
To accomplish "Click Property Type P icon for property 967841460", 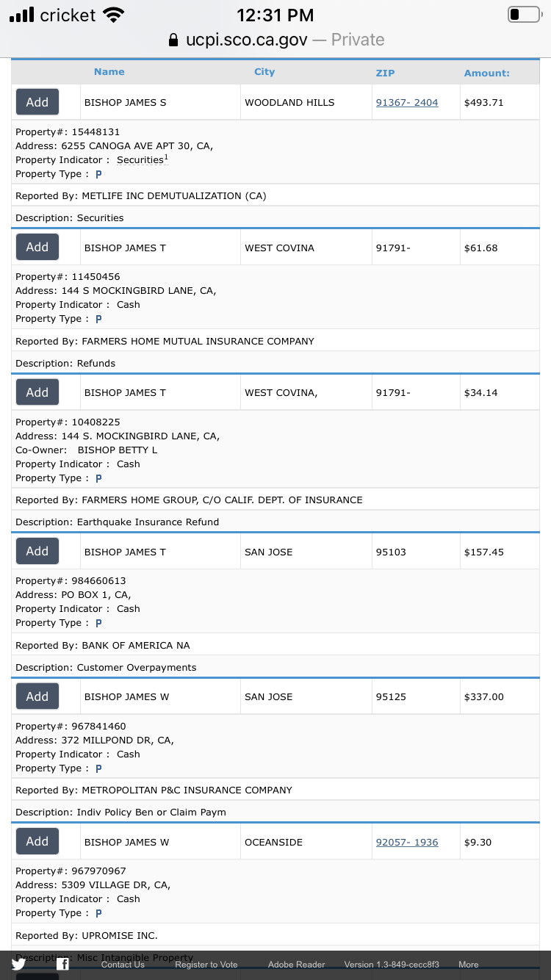I will (x=98, y=768).
